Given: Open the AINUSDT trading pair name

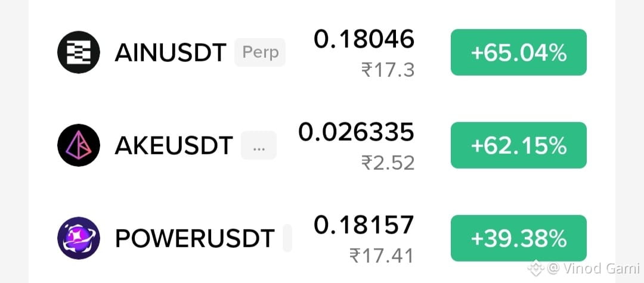Looking at the screenshot, I should (171, 53).
